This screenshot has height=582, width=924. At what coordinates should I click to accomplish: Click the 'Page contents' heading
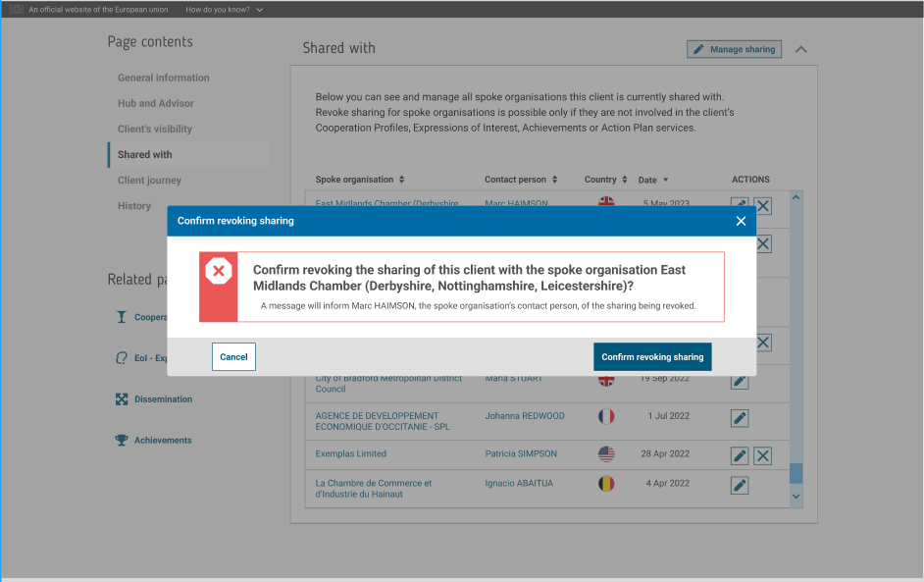(x=150, y=42)
